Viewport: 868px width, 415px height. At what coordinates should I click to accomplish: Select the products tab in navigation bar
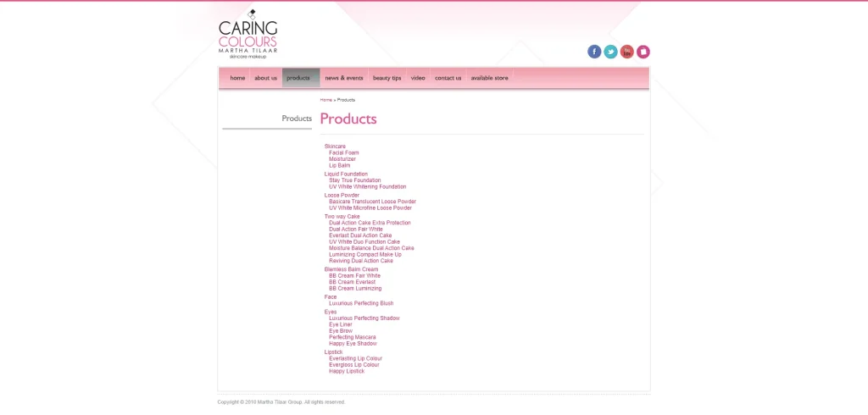coord(301,78)
